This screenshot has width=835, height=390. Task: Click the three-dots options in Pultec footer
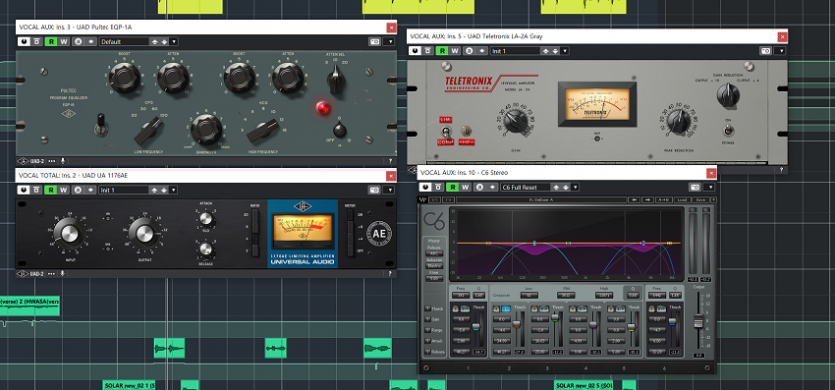point(51,160)
